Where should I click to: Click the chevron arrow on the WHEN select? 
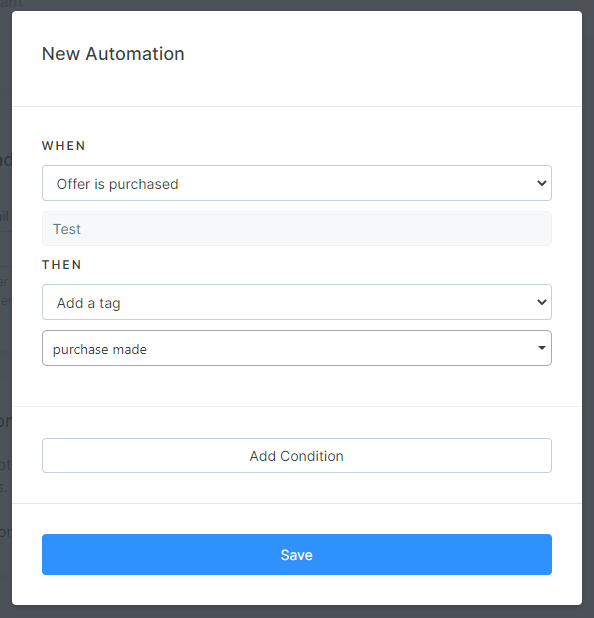click(542, 183)
